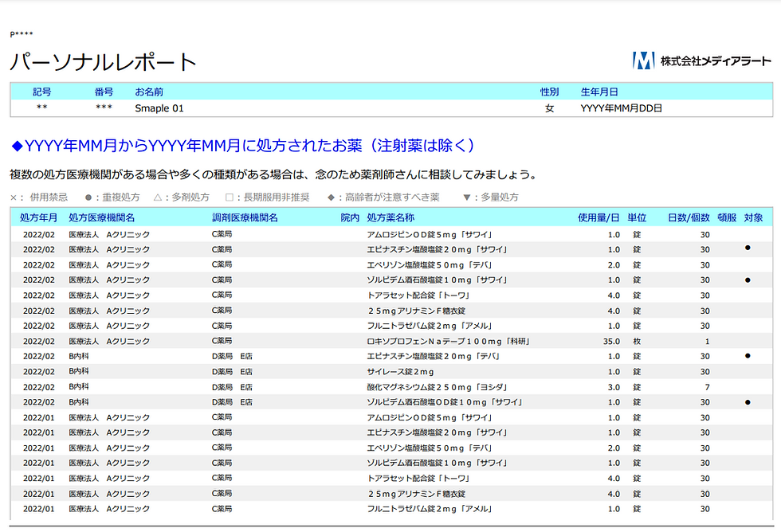This screenshot has height=532, width=781.
Task: Click the duplicate dot for ゾルピデムOD錠 row
Action: click(748, 402)
